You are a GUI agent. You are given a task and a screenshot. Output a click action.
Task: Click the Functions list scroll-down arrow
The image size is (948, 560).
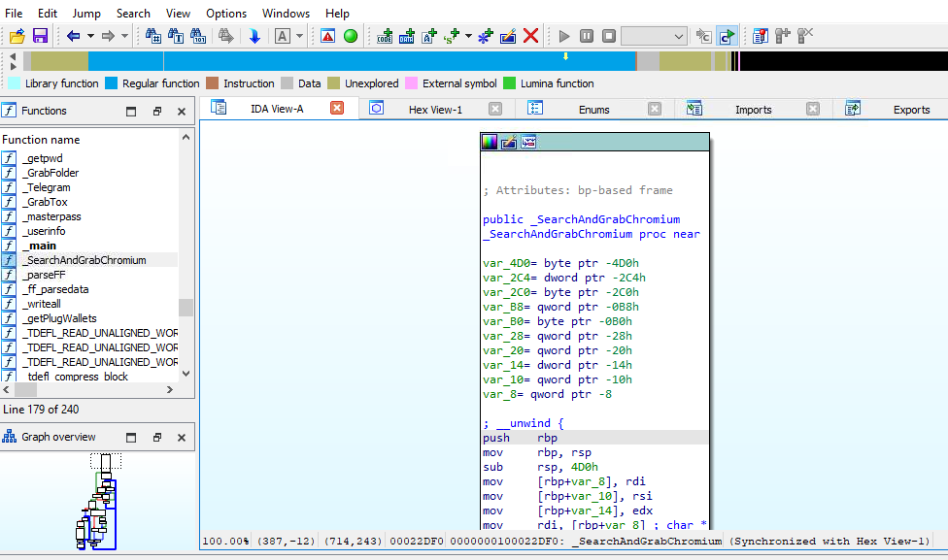click(186, 374)
